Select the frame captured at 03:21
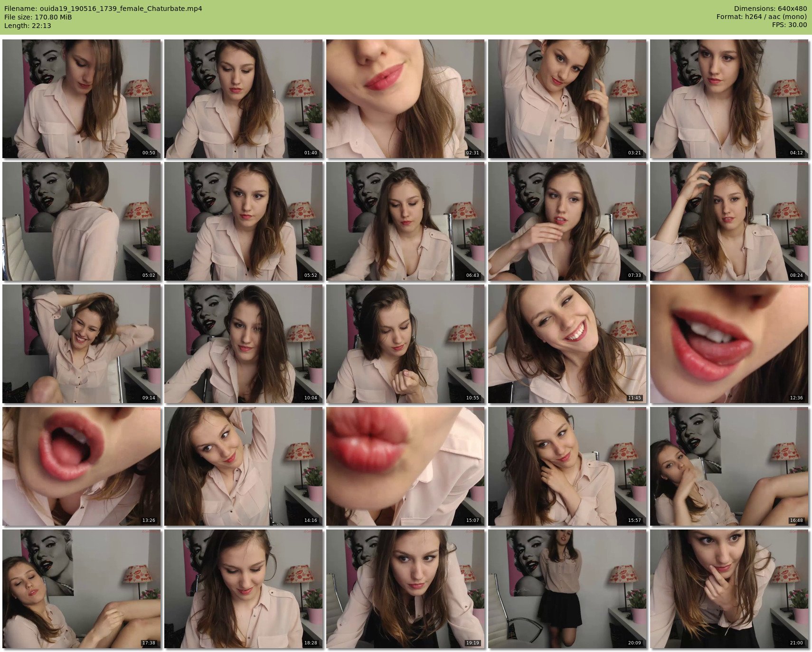 tap(567, 99)
